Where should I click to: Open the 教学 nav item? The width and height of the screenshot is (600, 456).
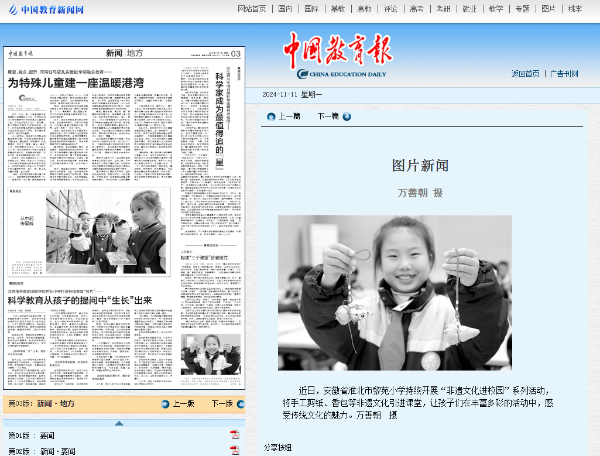(x=496, y=9)
